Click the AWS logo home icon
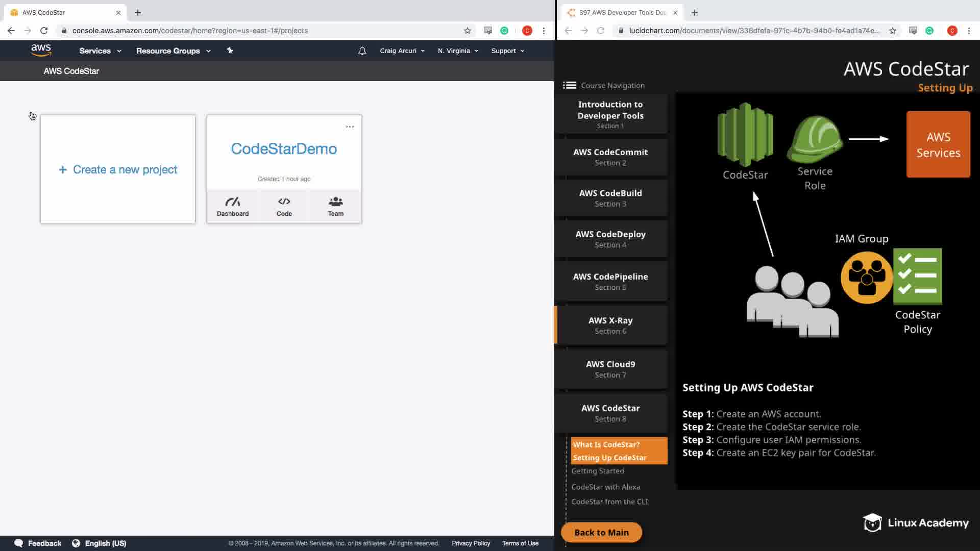Viewport: 980px width, 551px height. point(41,50)
